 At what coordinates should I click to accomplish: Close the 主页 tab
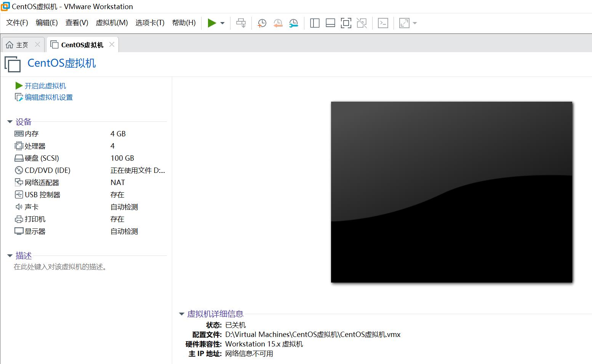[37, 45]
